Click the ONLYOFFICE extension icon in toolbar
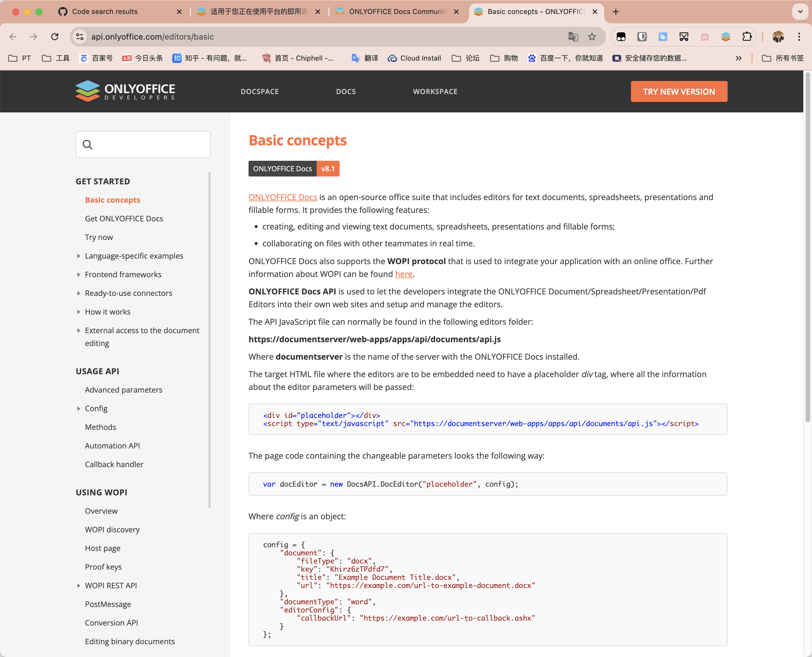The height and width of the screenshot is (657, 812). click(725, 37)
